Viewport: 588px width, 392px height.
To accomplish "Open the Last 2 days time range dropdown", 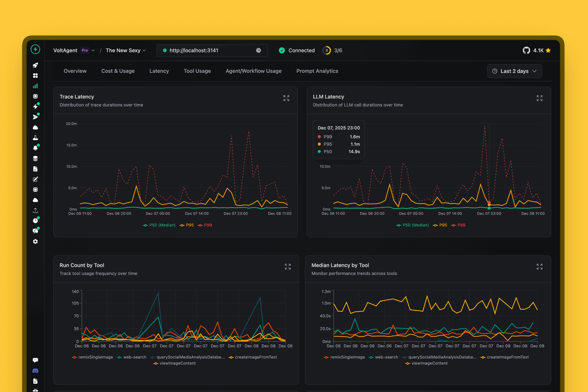I will click(514, 71).
